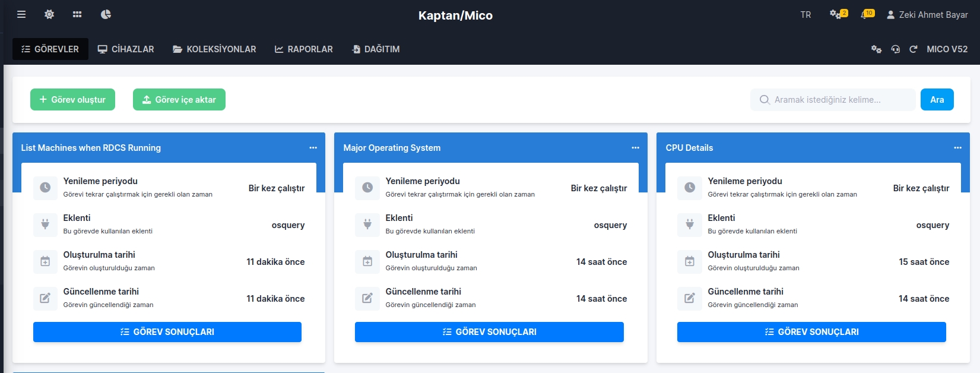
Task: Open the notifications bell with badge 10
Action: click(x=867, y=14)
